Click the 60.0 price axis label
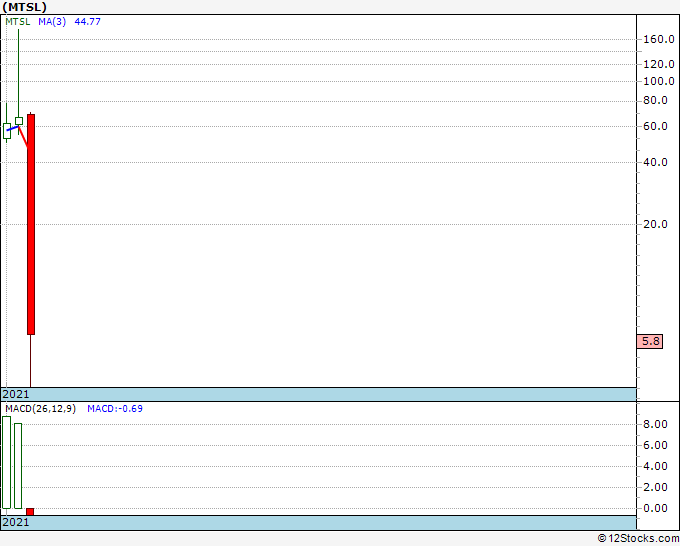The width and height of the screenshot is (680, 546). click(x=655, y=127)
